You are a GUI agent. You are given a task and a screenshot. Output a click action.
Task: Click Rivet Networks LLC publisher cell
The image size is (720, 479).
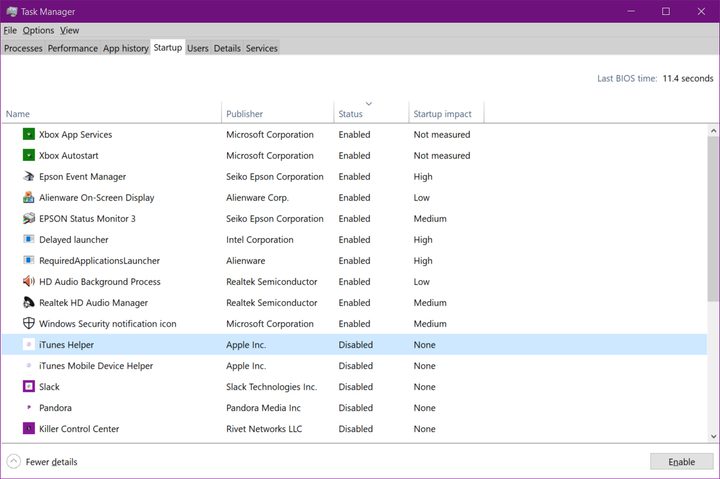pos(264,429)
